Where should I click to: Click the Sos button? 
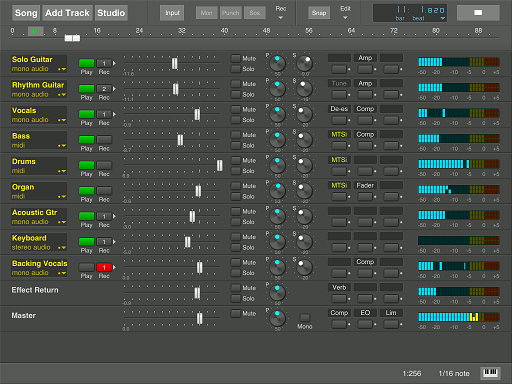[255, 13]
